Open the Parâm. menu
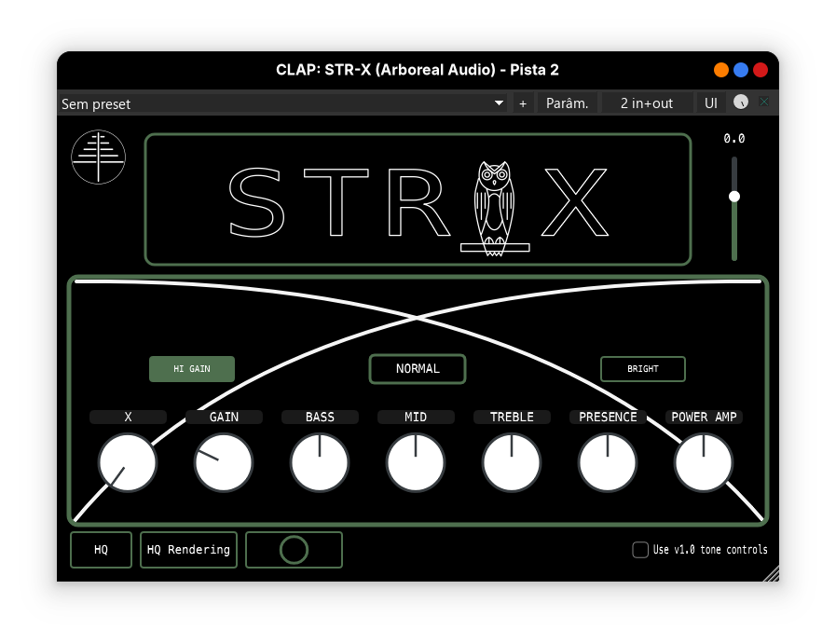 (x=567, y=103)
